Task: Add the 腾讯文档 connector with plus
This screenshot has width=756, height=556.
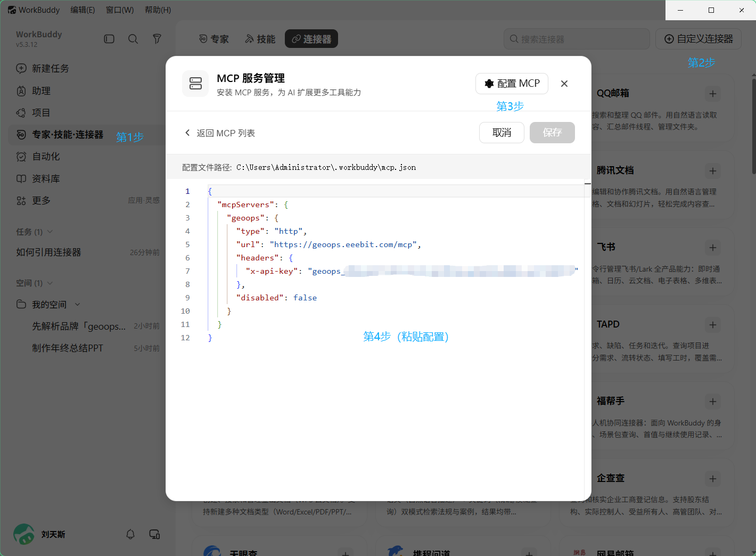Action: (x=712, y=171)
